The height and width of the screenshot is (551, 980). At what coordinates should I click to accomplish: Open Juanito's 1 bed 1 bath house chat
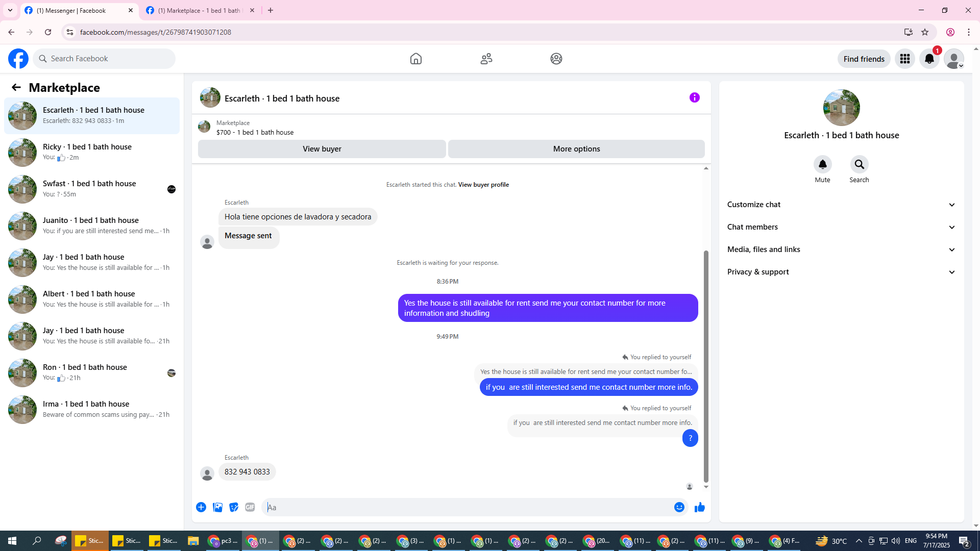coord(92,226)
